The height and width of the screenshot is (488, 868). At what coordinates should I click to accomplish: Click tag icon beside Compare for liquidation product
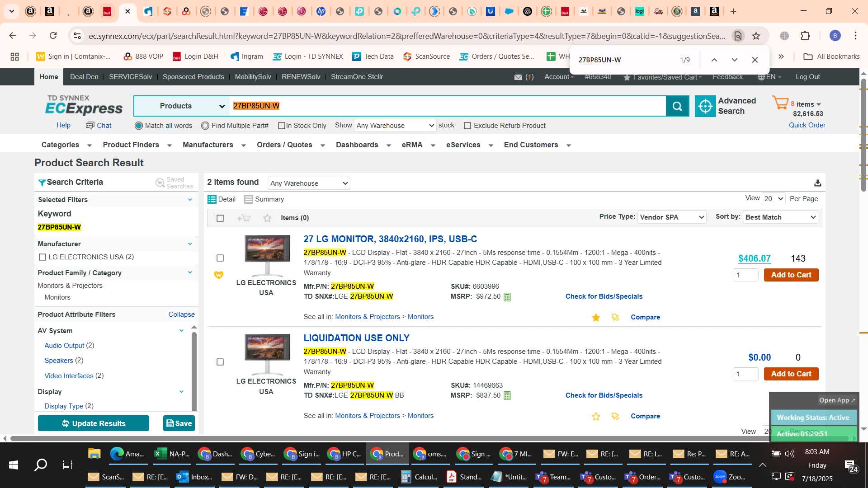click(x=615, y=417)
